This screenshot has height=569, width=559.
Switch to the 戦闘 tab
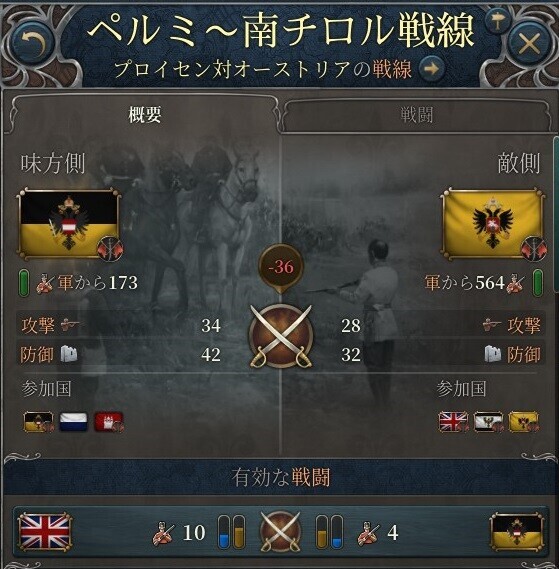[416, 115]
